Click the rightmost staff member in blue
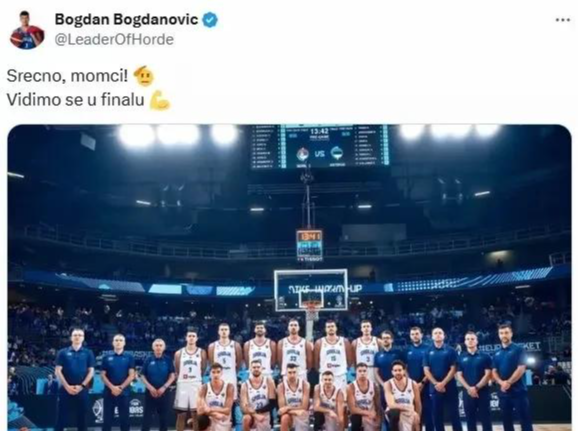This screenshot has width=579, height=431. tap(510, 375)
